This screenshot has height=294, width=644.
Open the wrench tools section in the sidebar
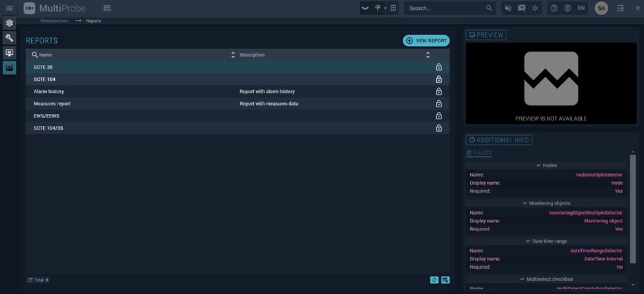point(9,38)
